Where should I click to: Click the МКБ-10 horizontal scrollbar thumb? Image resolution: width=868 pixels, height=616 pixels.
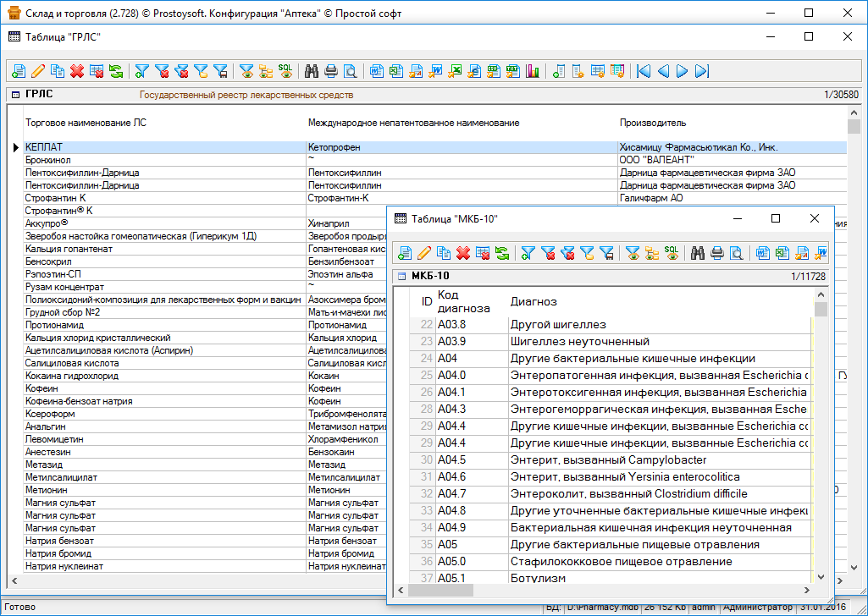tap(440, 591)
